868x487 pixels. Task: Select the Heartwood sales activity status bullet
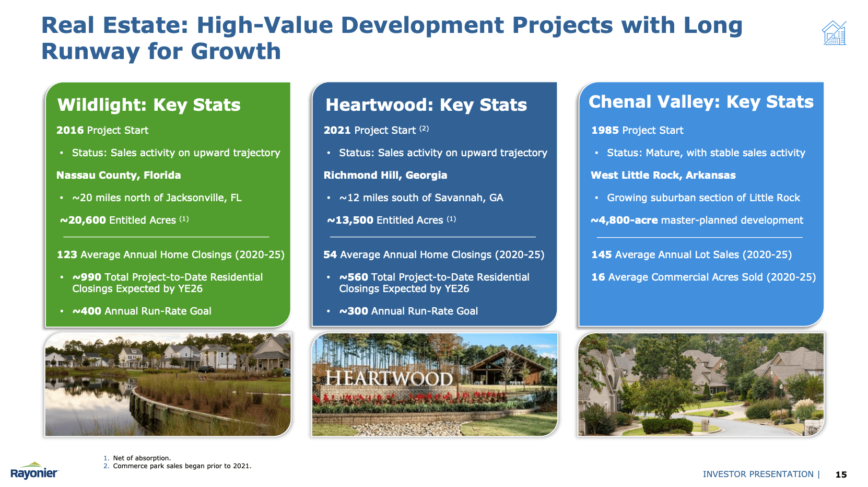[443, 153]
